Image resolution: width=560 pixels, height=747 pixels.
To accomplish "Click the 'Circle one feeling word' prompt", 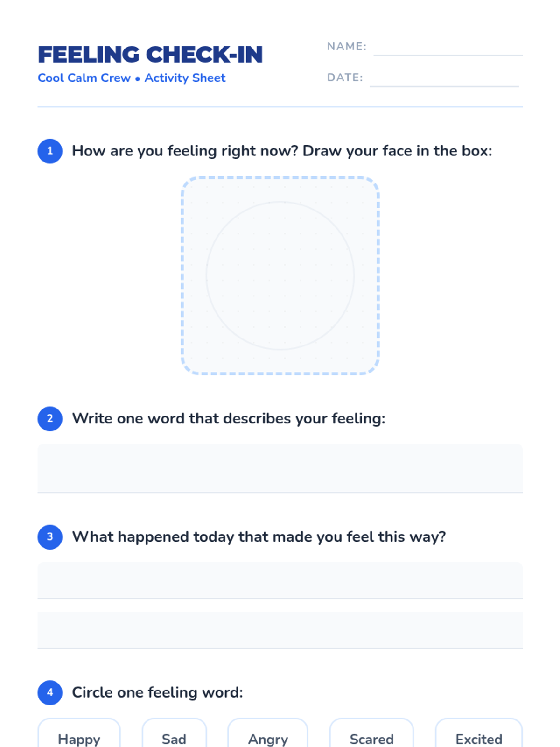I will [x=157, y=692].
